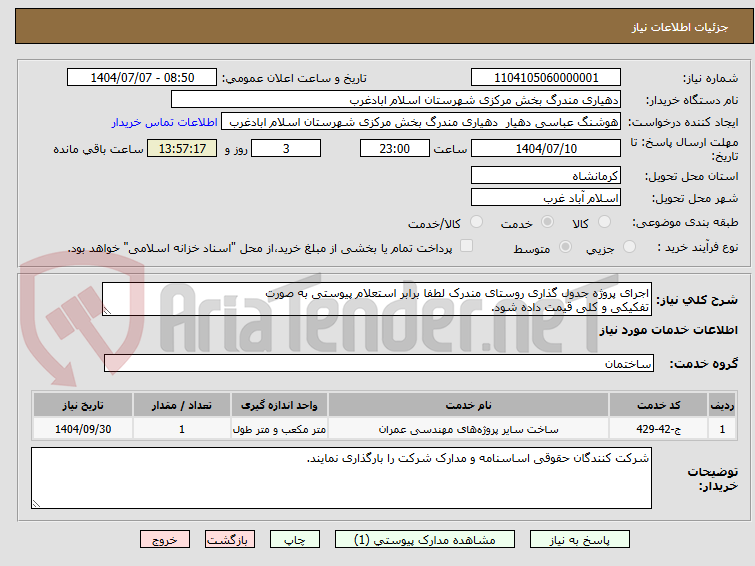
Task: Click the شماره نیاز field 1104105060000001
Action: tap(546, 78)
